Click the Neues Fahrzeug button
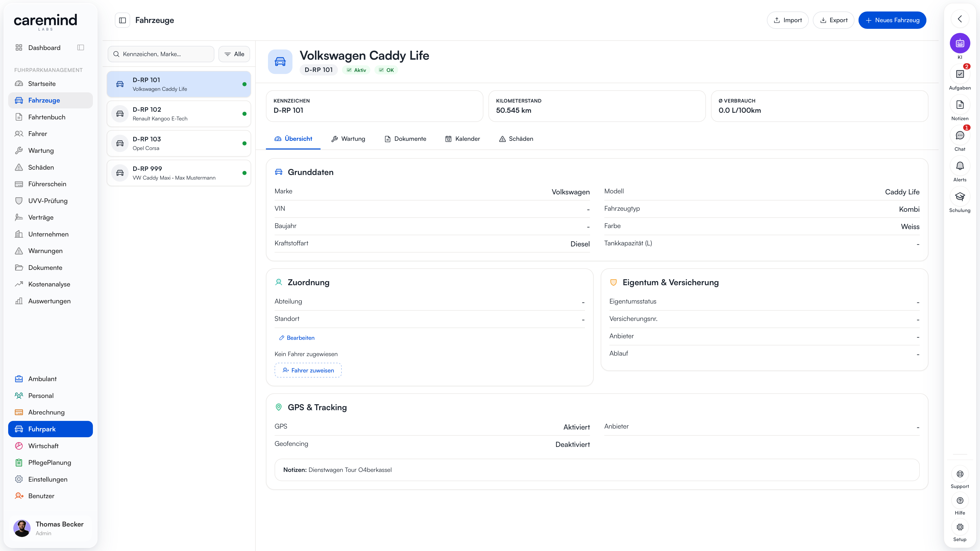This screenshot has height=551, width=980. 892,20
